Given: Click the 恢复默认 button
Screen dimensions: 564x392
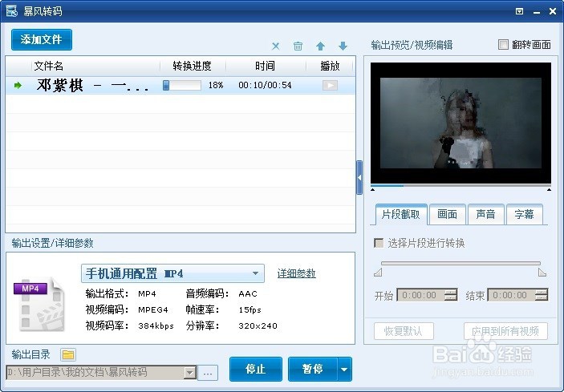Looking at the screenshot, I should [x=404, y=331].
